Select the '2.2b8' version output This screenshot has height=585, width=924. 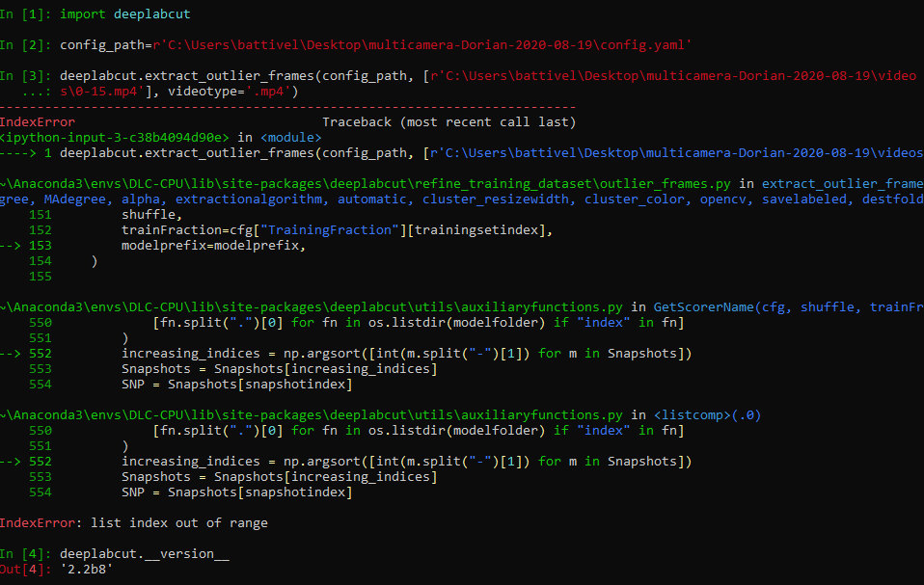click(87, 569)
